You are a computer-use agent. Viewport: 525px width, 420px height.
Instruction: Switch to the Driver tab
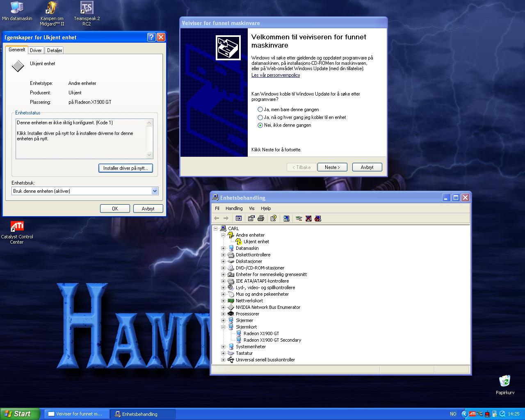point(36,50)
